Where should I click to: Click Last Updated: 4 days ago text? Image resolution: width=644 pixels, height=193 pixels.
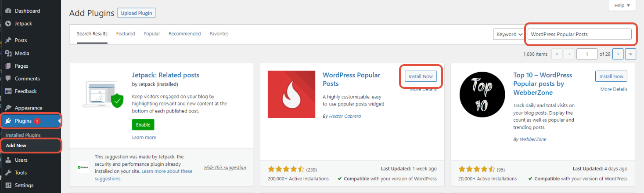click(600, 169)
